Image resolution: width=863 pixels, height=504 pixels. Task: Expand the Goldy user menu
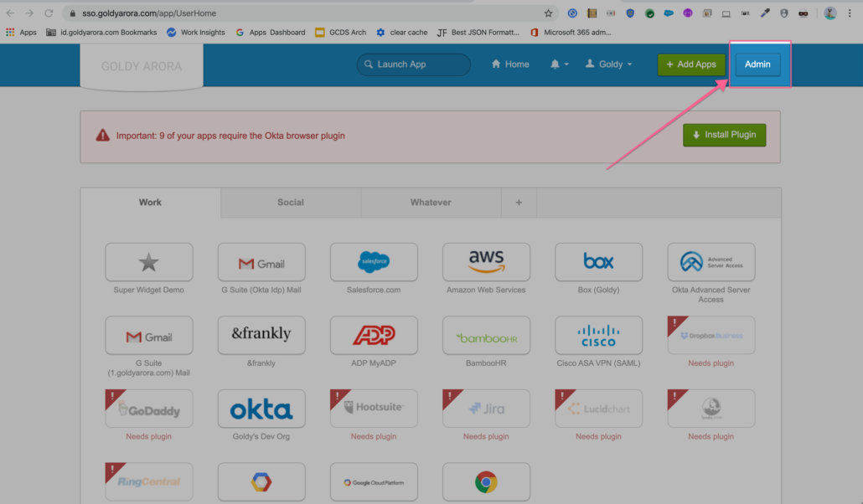pos(609,64)
